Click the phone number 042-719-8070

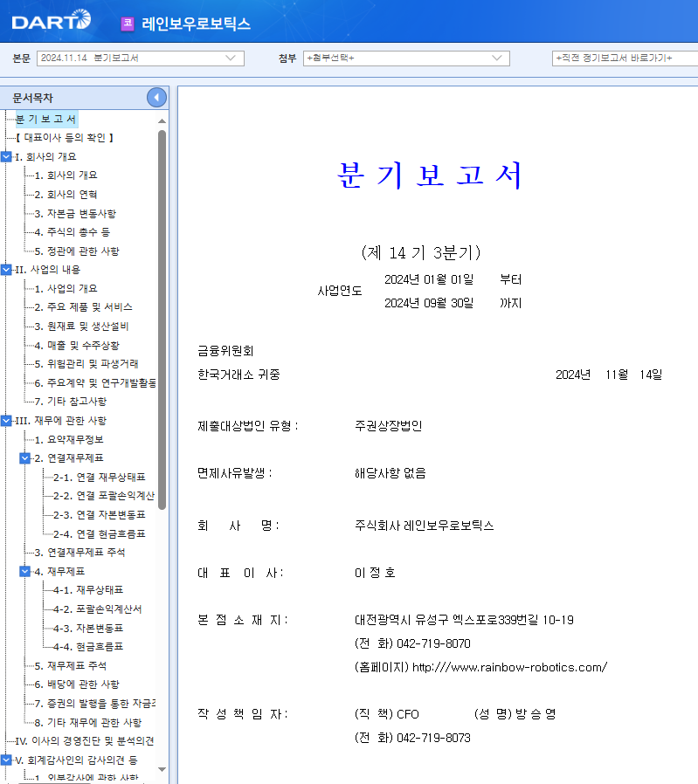coord(433,643)
